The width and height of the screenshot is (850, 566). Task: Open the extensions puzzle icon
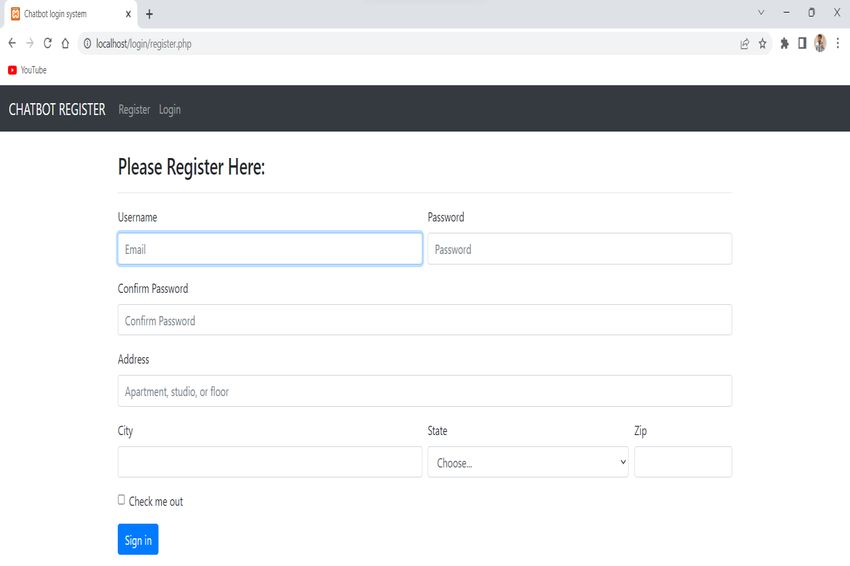pyautogui.click(x=784, y=43)
